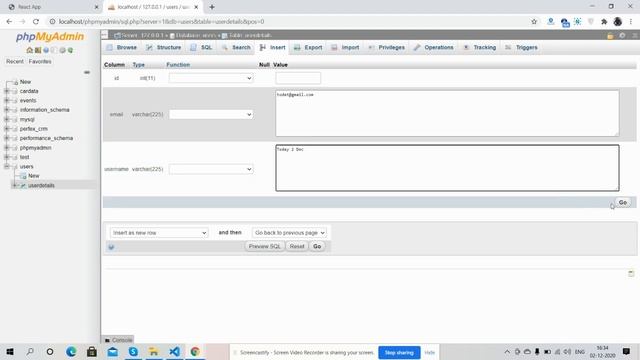This screenshot has width=640, height=360.
Task: Open navigation panel settings gear icon
Action: (62, 50)
